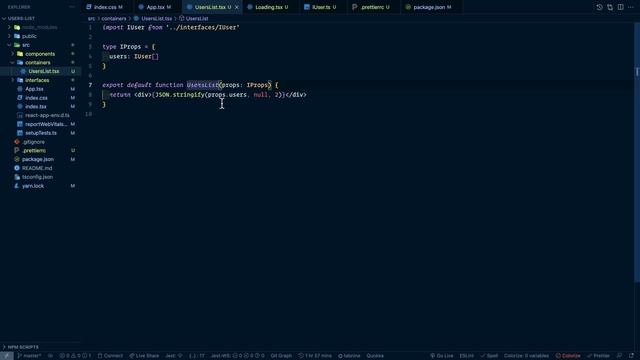Open index.css from the explorer
Image resolution: width=640 pixels, height=360 pixels.
[36, 98]
